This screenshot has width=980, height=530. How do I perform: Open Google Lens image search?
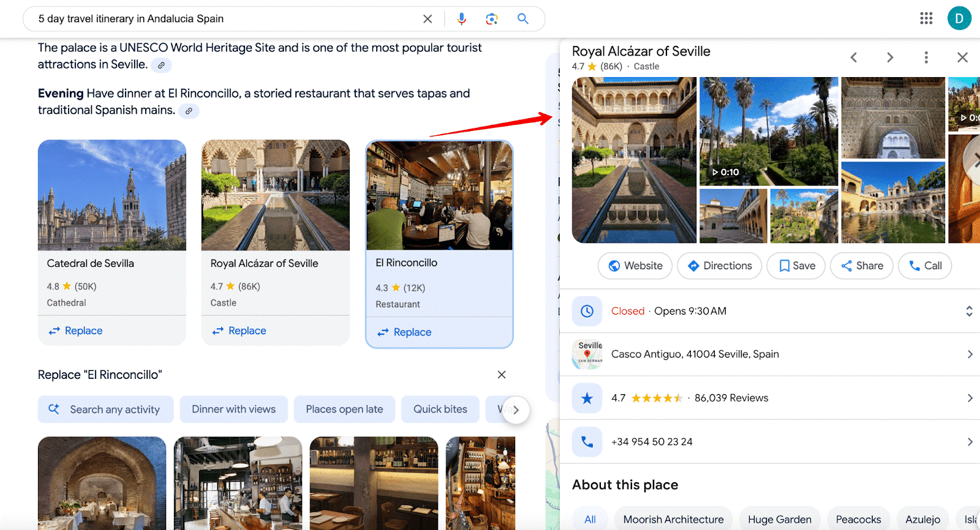pos(492,19)
